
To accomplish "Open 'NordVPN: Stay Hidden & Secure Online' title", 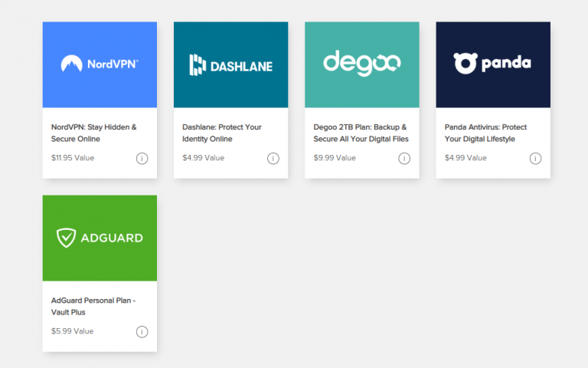I will click(x=93, y=133).
